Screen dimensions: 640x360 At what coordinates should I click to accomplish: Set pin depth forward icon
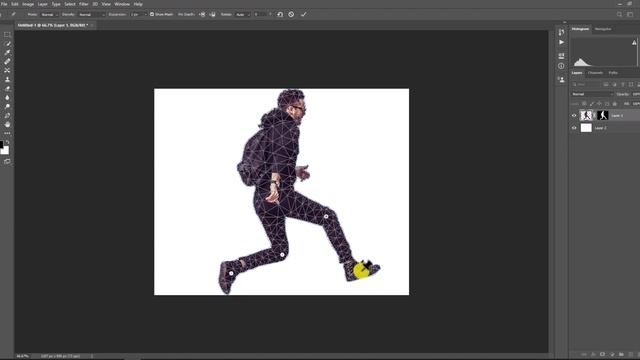tap(202, 14)
